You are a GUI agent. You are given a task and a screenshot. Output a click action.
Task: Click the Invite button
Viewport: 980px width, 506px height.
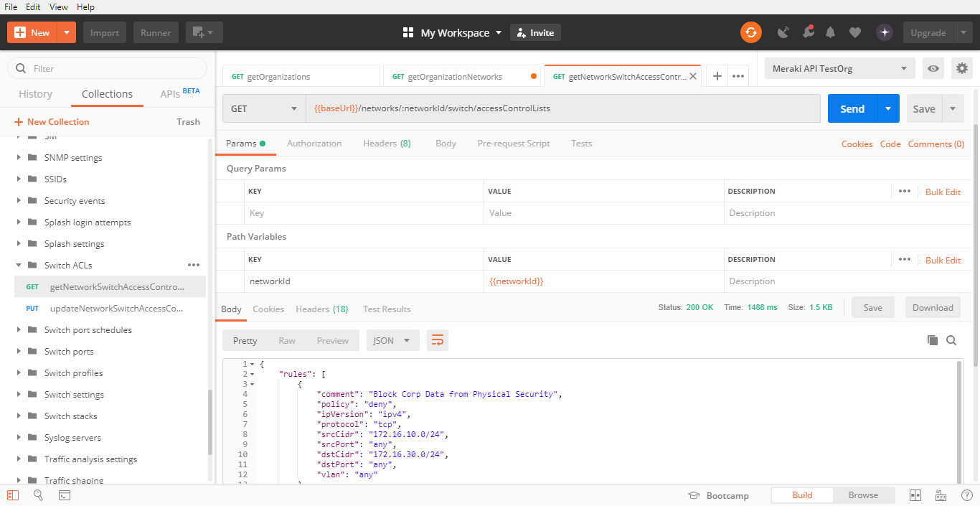[535, 32]
